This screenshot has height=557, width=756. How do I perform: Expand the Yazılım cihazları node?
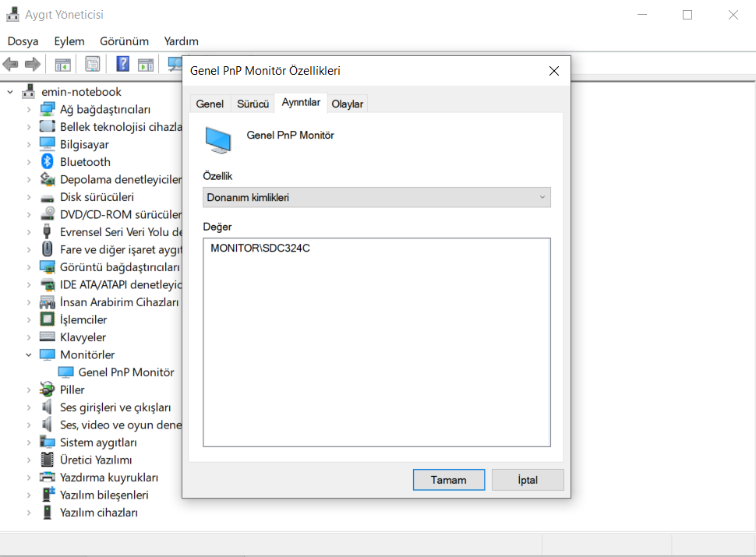[x=28, y=513]
